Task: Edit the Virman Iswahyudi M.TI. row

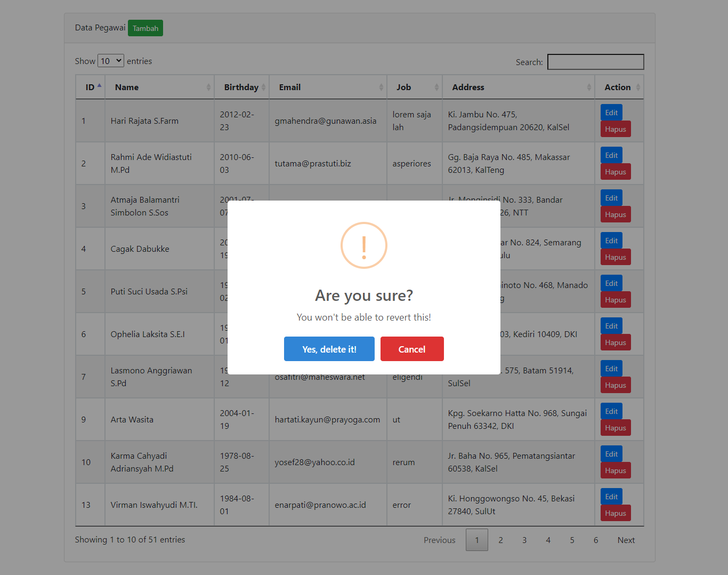Action: tap(611, 496)
